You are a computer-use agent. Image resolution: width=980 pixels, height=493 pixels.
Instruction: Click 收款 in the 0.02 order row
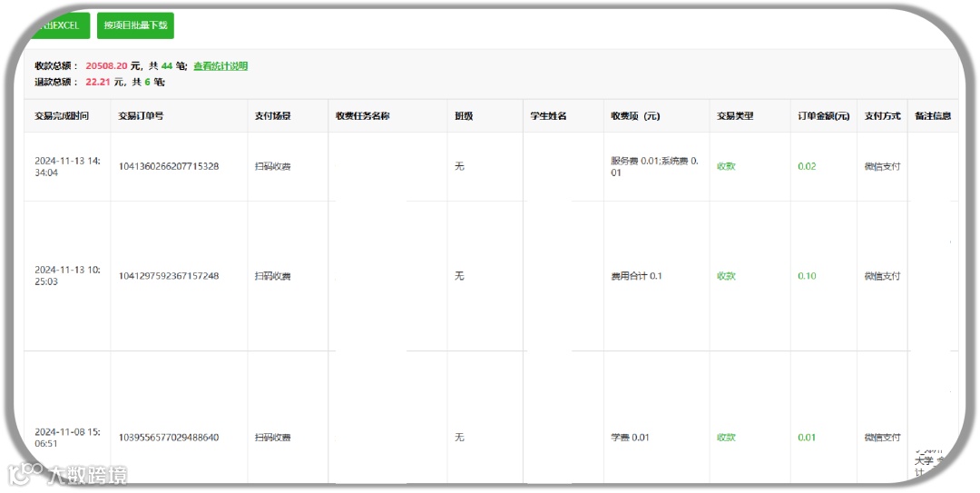click(726, 166)
